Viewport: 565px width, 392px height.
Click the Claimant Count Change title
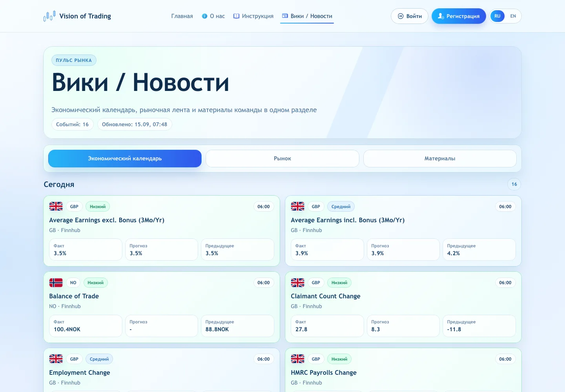point(326,296)
